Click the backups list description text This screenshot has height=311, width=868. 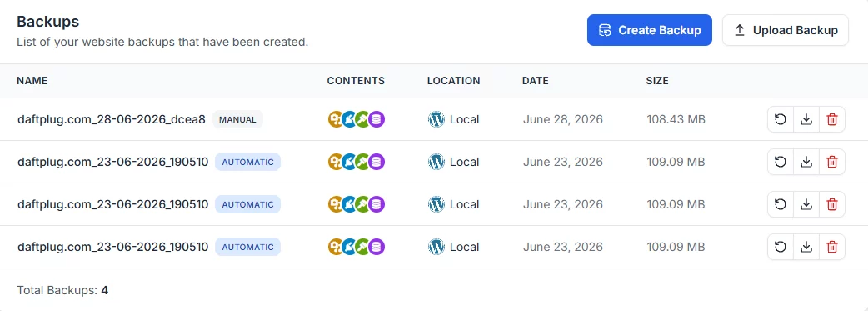(x=162, y=43)
